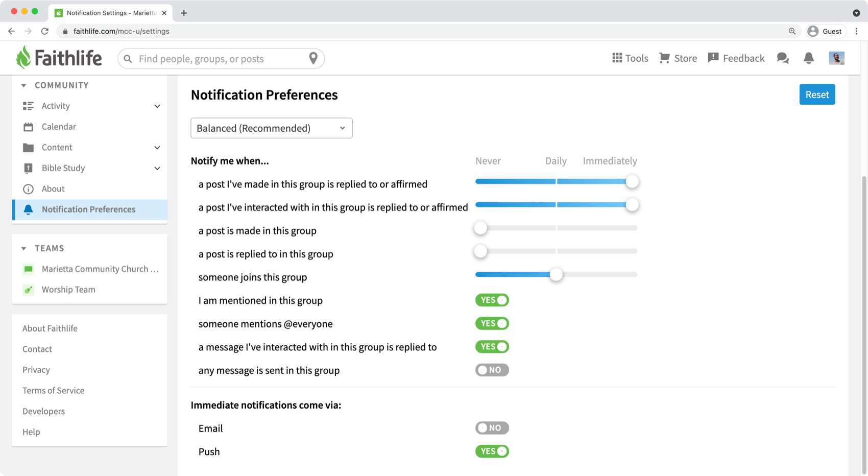The image size is (868, 476).
Task: Reload the page
Action: tap(45, 31)
